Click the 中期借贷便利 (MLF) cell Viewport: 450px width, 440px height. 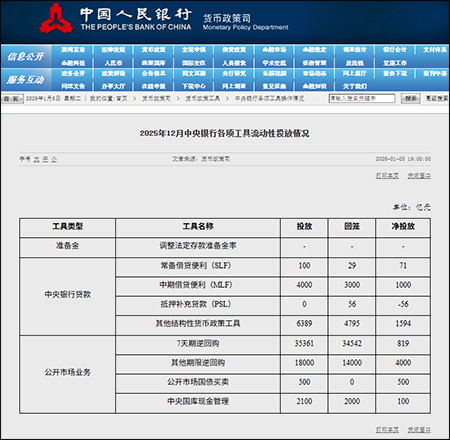click(198, 285)
